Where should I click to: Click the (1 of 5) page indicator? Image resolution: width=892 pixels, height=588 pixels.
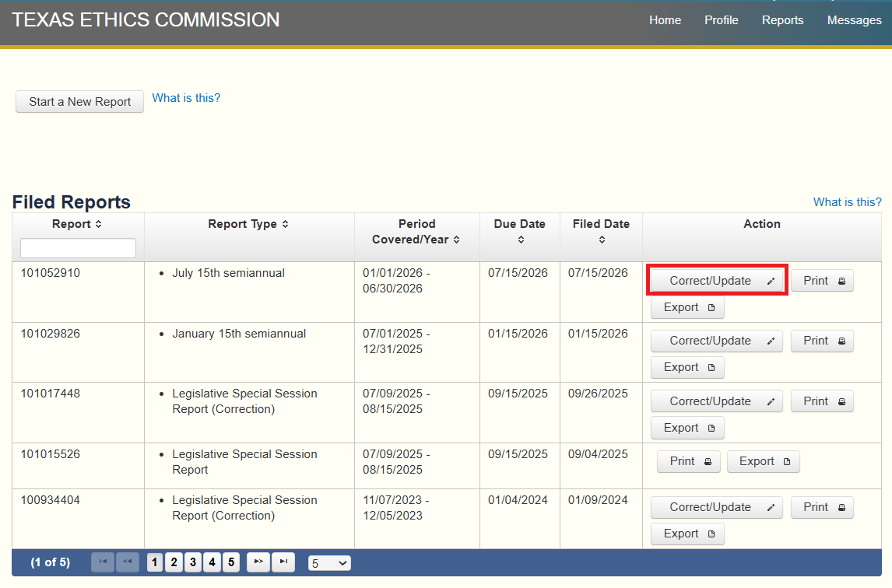(50, 562)
